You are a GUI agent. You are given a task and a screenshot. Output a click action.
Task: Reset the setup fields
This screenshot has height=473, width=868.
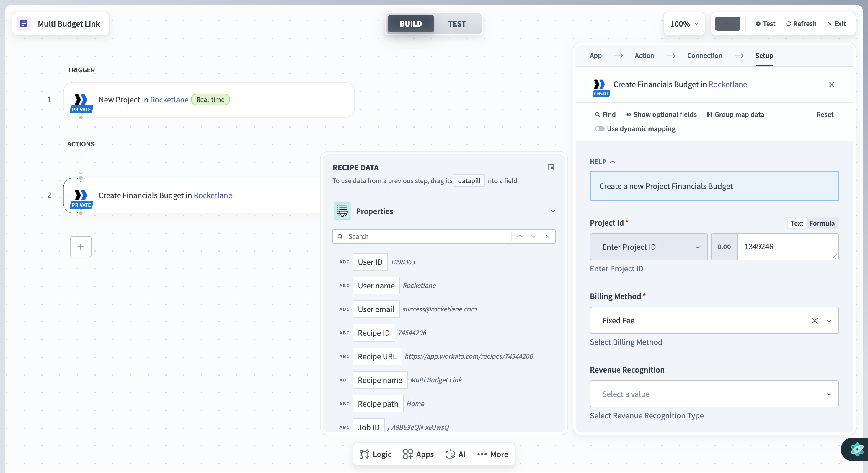[825, 115]
